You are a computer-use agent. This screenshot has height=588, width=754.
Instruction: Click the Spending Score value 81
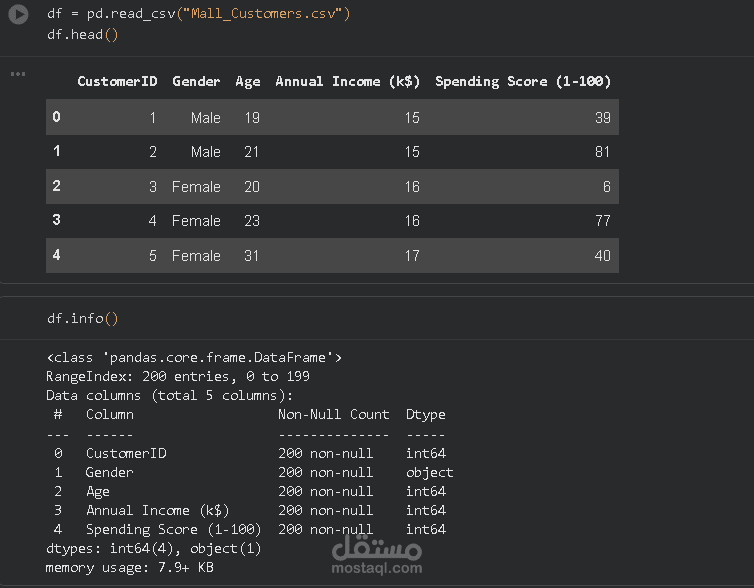[603, 152]
